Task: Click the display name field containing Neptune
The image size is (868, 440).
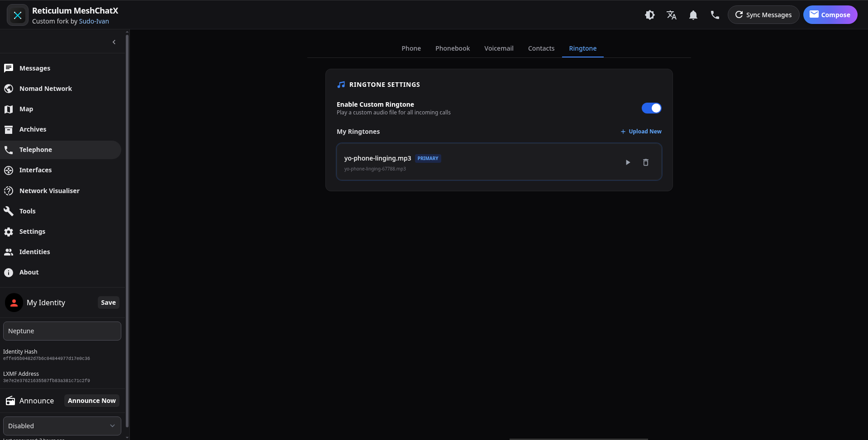Action: [62, 331]
